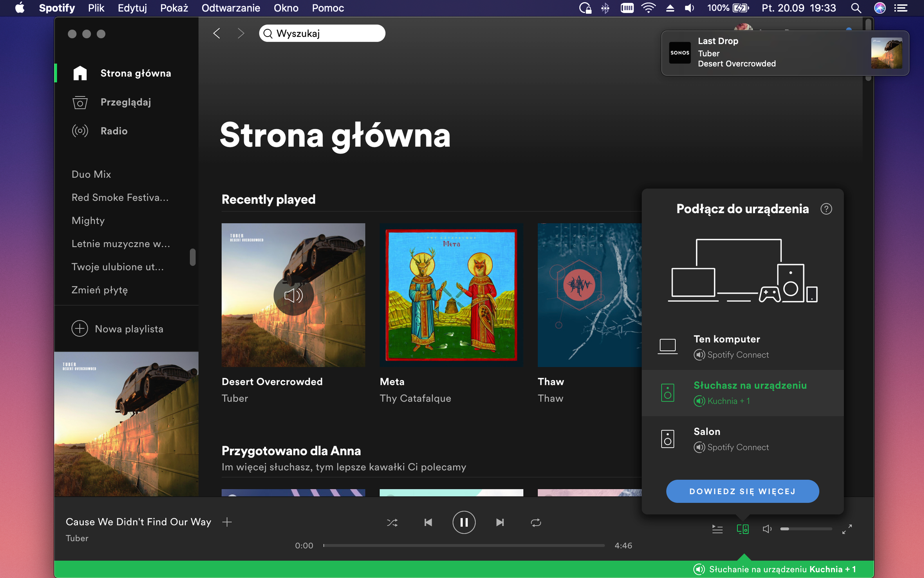This screenshot has width=924, height=578.
Task: Open the Mighty playlist
Action: point(88,221)
